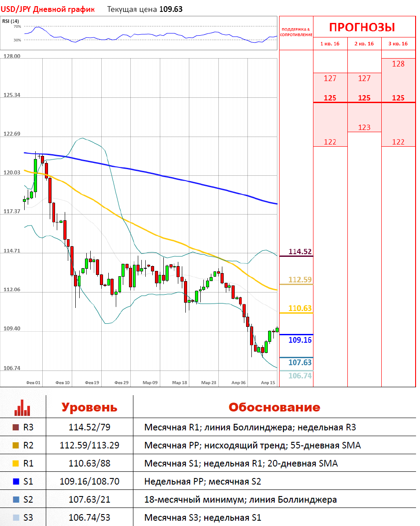The width and height of the screenshot is (420, 526).
Task: Click the R1 yellow color swatch
Action: tap(16, 463)
